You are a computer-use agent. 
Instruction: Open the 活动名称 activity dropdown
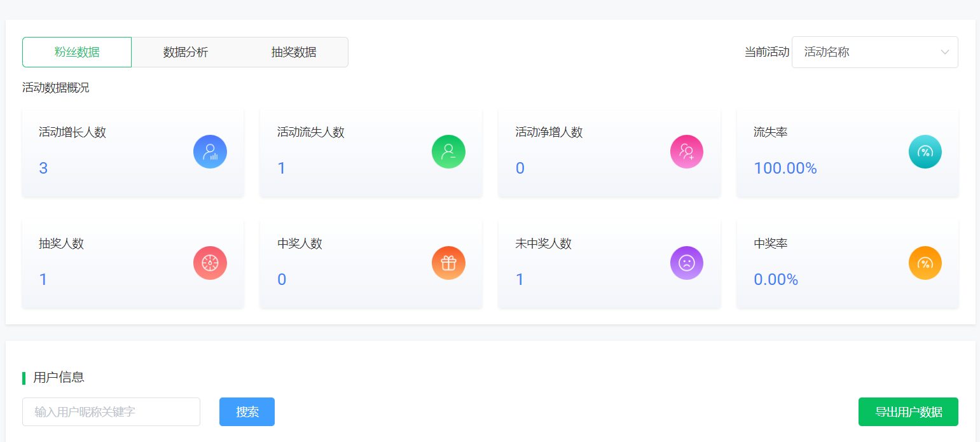click(x=874, y=52)
